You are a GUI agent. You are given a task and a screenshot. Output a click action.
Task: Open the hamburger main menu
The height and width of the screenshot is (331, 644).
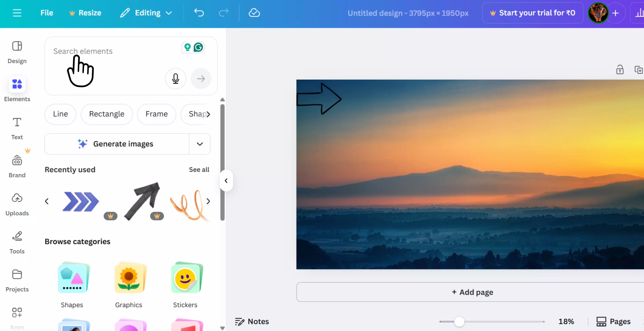17,13
